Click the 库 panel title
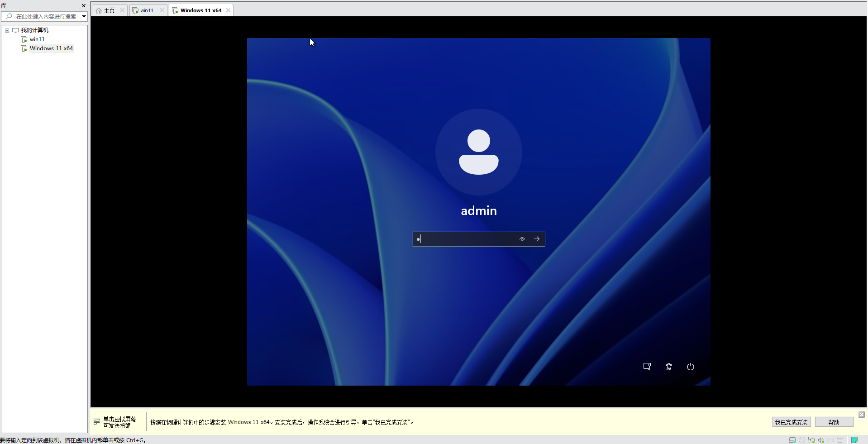Screen dimensions: 868x444 pos(4,6)
